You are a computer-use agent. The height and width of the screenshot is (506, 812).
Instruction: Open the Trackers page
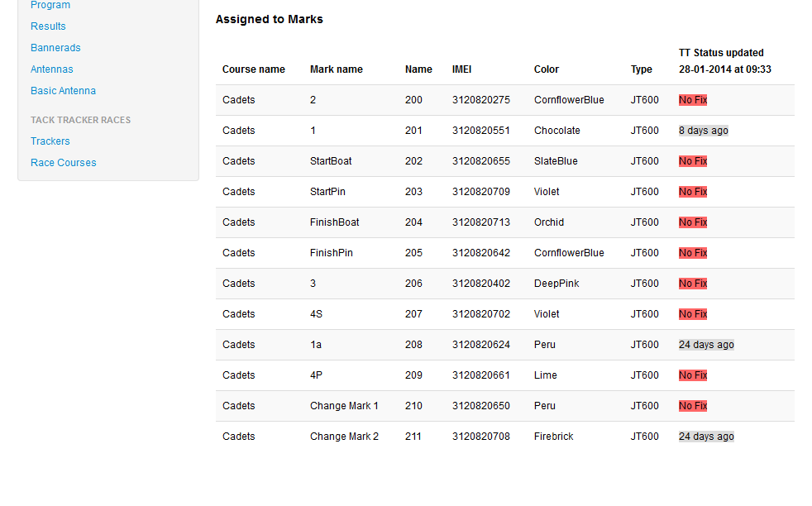[x=50, y=141]
